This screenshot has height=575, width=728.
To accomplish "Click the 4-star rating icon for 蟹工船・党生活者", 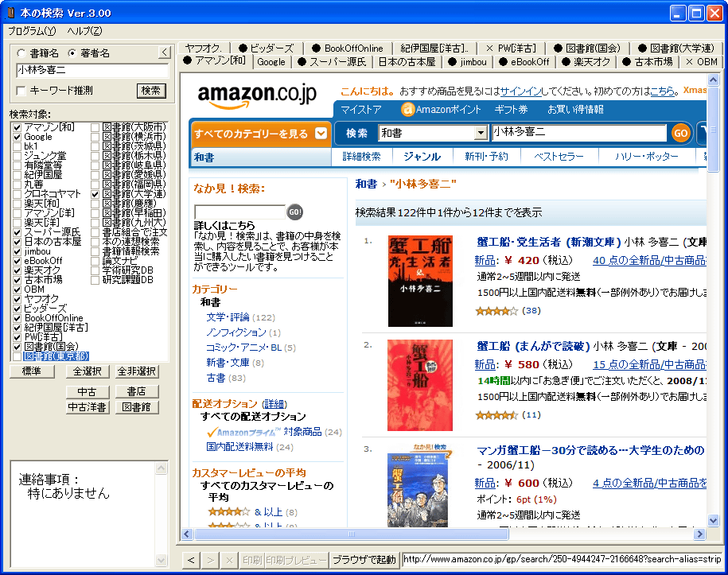I will pos(496,311).
